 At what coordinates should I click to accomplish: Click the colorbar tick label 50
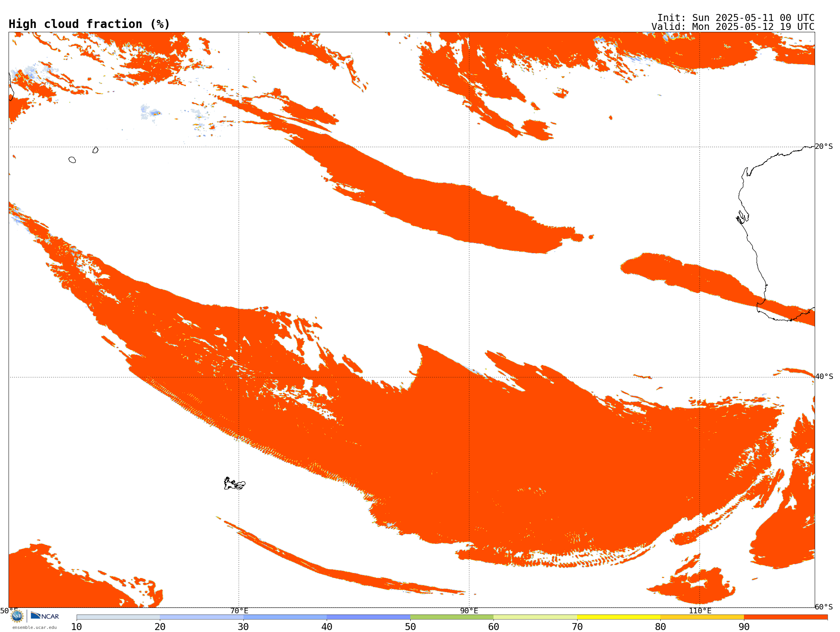click(x=410, y=627)
